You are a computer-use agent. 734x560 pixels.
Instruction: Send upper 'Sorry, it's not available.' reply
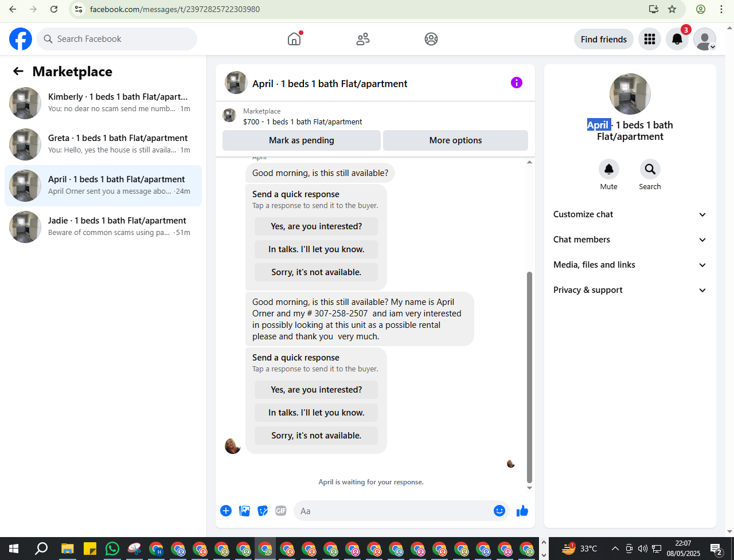[x=317, y=272]
